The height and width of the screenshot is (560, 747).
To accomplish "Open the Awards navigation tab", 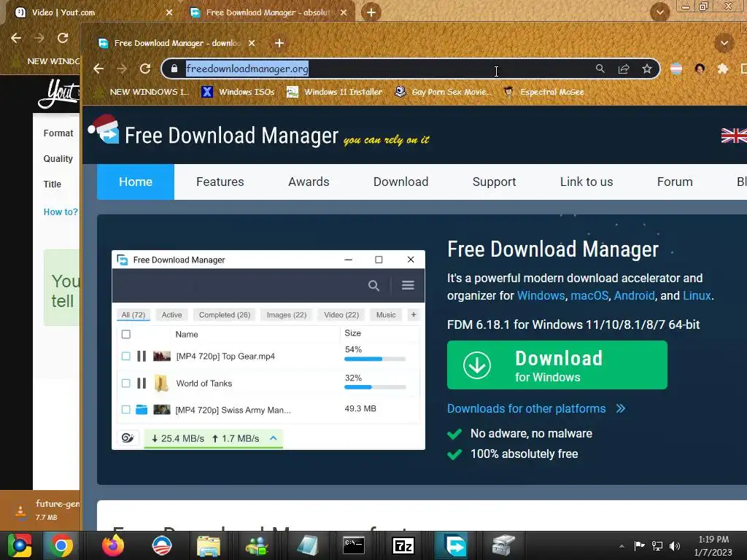I will pyautogui.click(x=309, y=182).
